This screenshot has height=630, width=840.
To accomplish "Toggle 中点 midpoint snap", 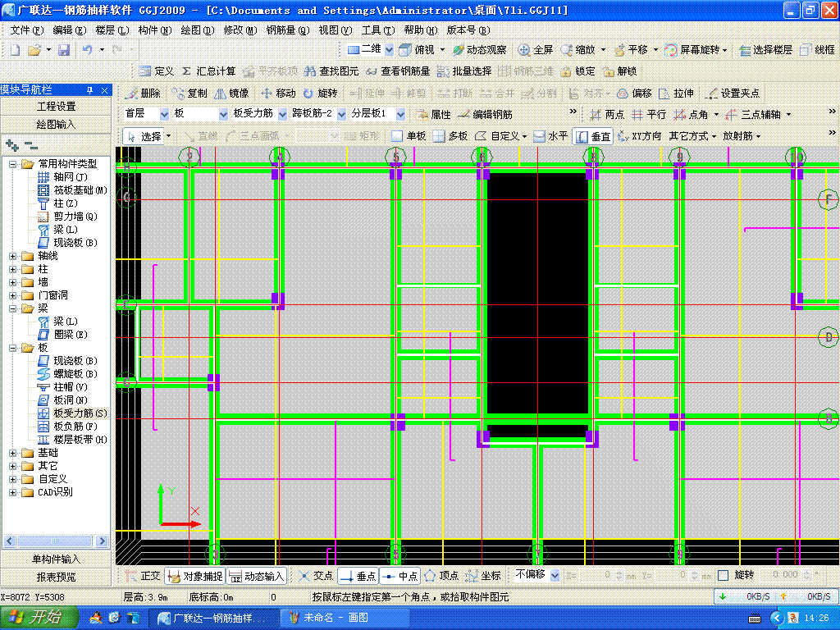I will 399,576.
